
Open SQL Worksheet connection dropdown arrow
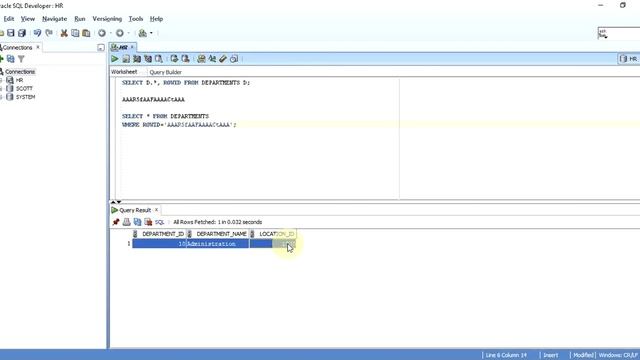151,33
